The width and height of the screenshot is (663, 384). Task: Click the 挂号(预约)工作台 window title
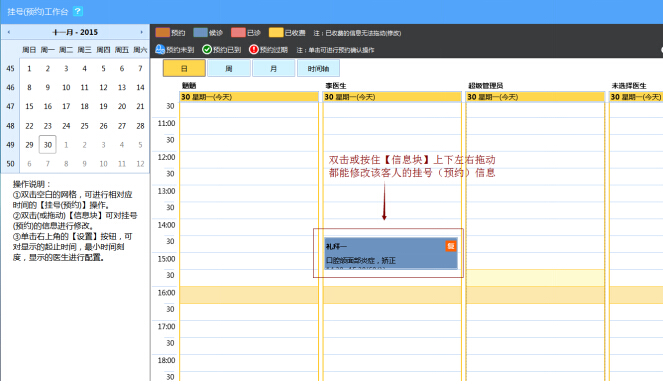click(x=38, y=11)
